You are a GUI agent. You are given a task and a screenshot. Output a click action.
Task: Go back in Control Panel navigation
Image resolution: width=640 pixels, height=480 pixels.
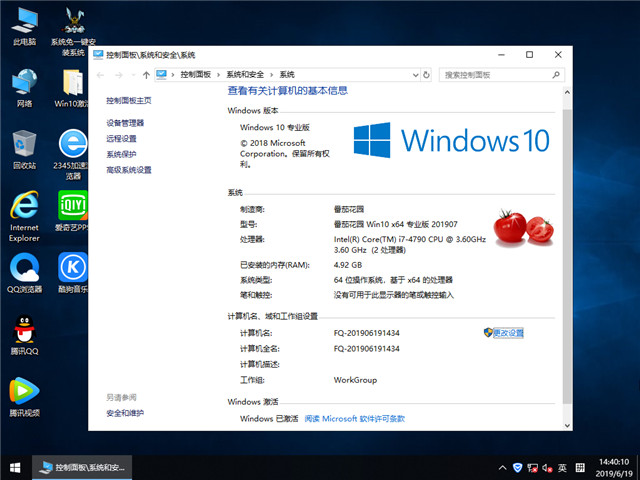point(100,75)
